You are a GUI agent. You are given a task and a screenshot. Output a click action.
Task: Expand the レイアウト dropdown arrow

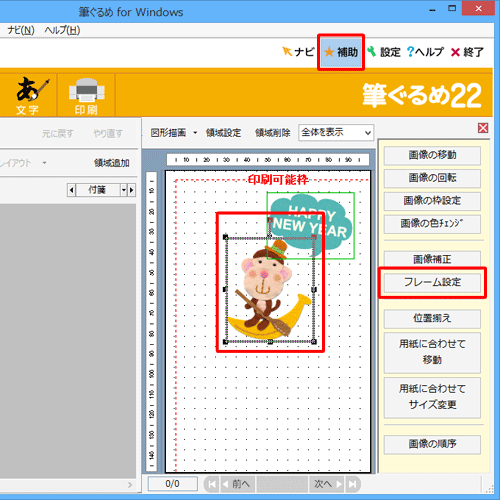click(x=44, y=163)
